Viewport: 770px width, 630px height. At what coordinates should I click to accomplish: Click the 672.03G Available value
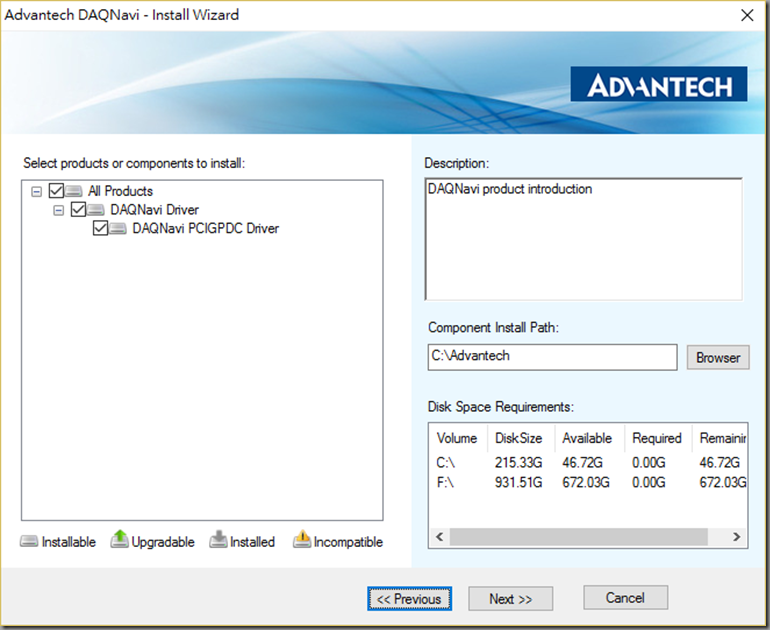pyautogui.click(x=586, y=482)
